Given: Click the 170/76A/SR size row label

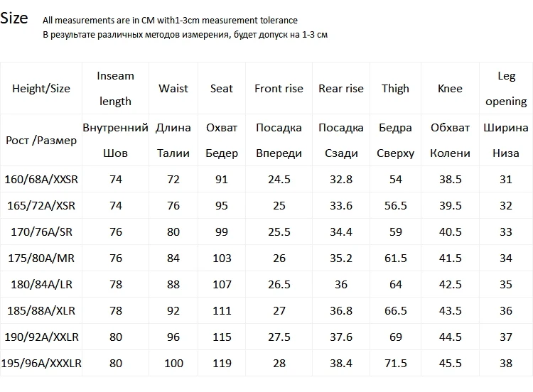Looking at the screenshot, I should [41, 232].
